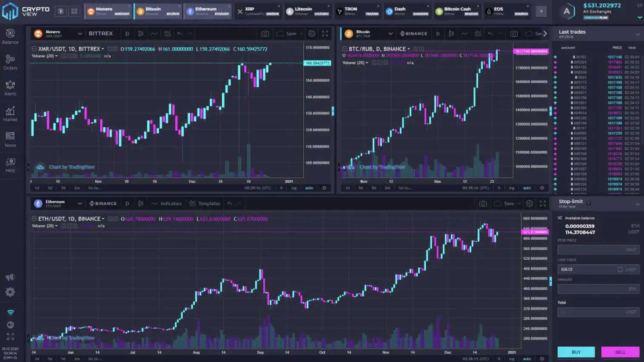The image size is (644, 362).
Task: Click the BUY button
Action: point(576,352)
